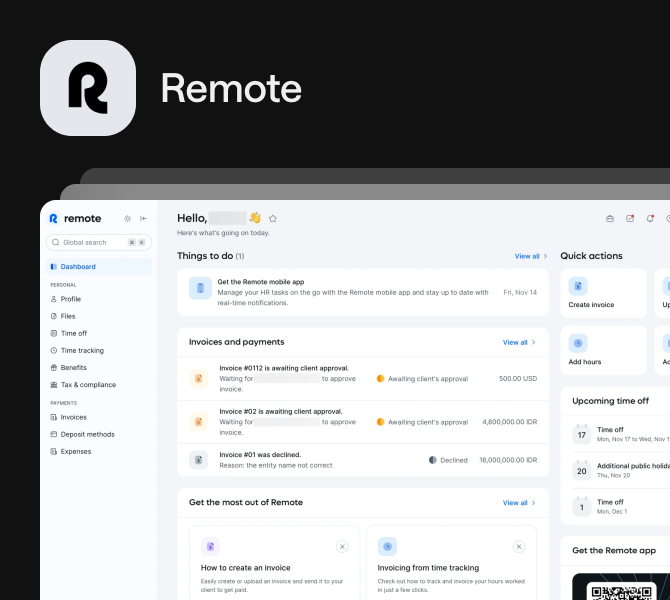Screen dimensions: 670x600
Task: Dismiss the How to create an invoice card
Action: 342,547
